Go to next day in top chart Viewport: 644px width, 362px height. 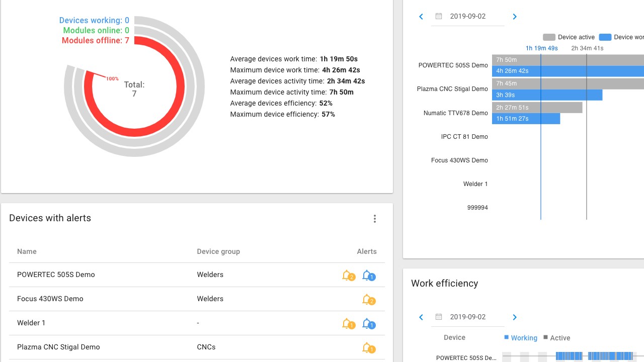(515, 17)
